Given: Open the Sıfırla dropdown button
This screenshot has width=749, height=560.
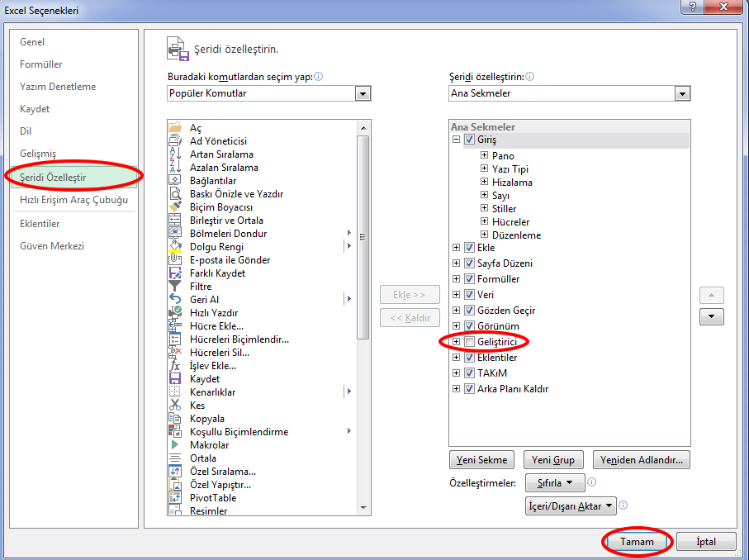Looking at the screenshot, I should pyautogui.click(x=555, y=482).
